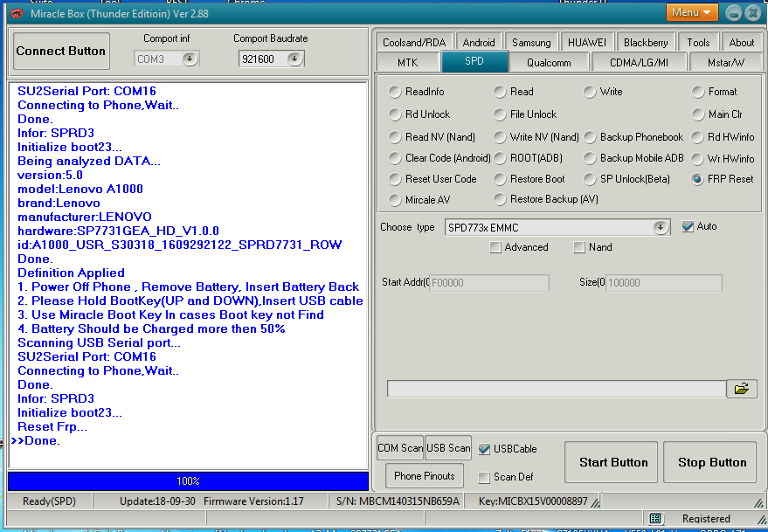Select the Wr HWinfo radio option
Screen dimensions: 768x532
(697, 159)
